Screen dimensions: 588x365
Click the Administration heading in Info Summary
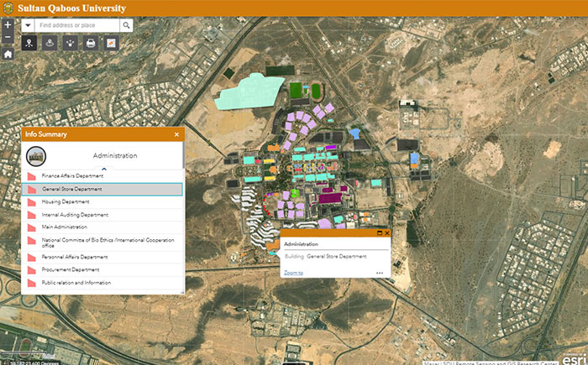coord(115,155)
